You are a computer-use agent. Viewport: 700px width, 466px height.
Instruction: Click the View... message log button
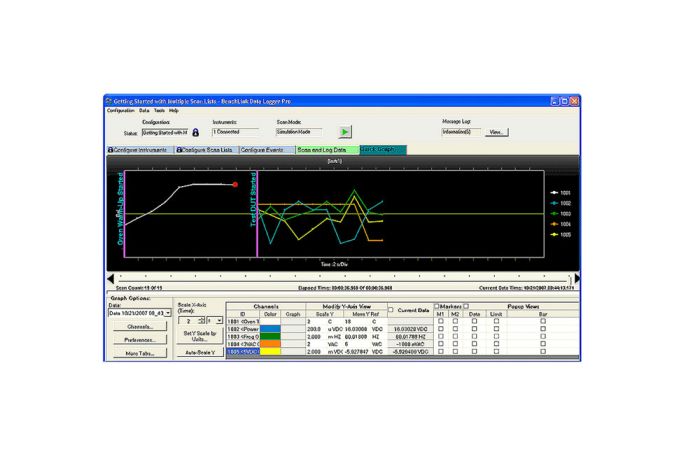496,132
